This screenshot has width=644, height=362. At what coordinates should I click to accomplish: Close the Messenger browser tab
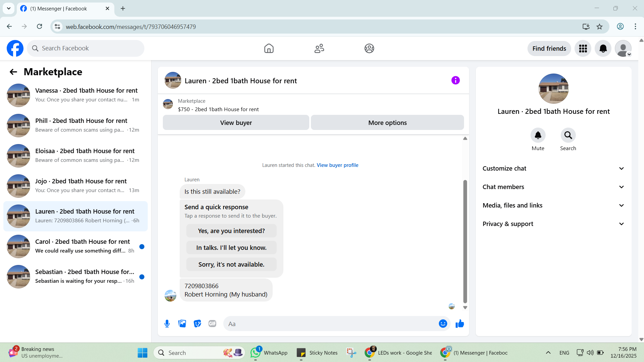(x=107, y=8)
